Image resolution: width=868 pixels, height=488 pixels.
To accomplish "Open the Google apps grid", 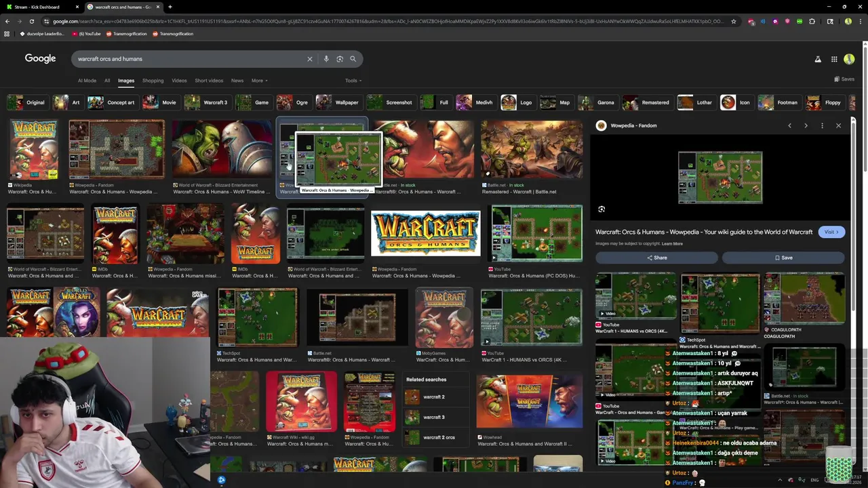I will tap(834, 59).
